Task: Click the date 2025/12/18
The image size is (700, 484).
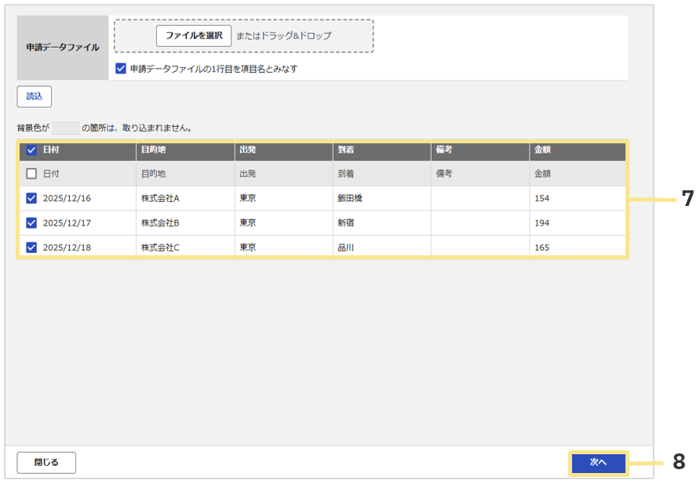Action: 67,247
